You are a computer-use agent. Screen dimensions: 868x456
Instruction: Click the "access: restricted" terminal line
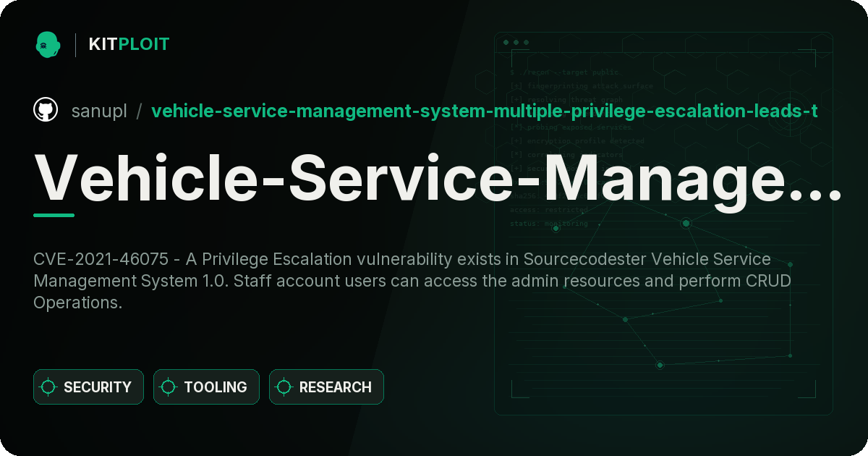[549, 210]
